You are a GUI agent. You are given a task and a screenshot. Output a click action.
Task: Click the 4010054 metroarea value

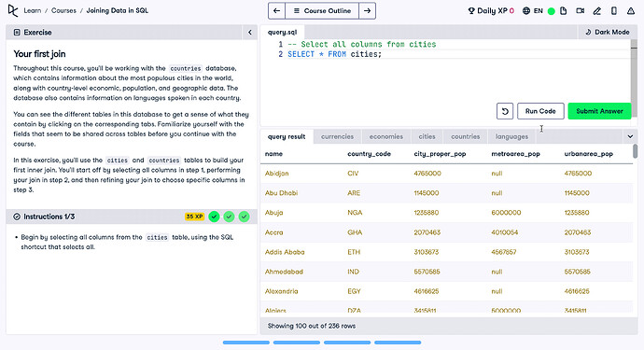click(504, 232)
